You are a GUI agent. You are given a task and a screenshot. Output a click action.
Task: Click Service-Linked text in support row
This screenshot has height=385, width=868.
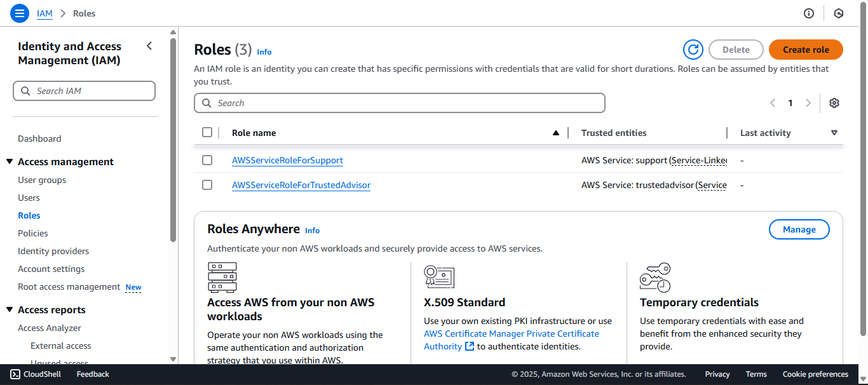click(699, 160)
